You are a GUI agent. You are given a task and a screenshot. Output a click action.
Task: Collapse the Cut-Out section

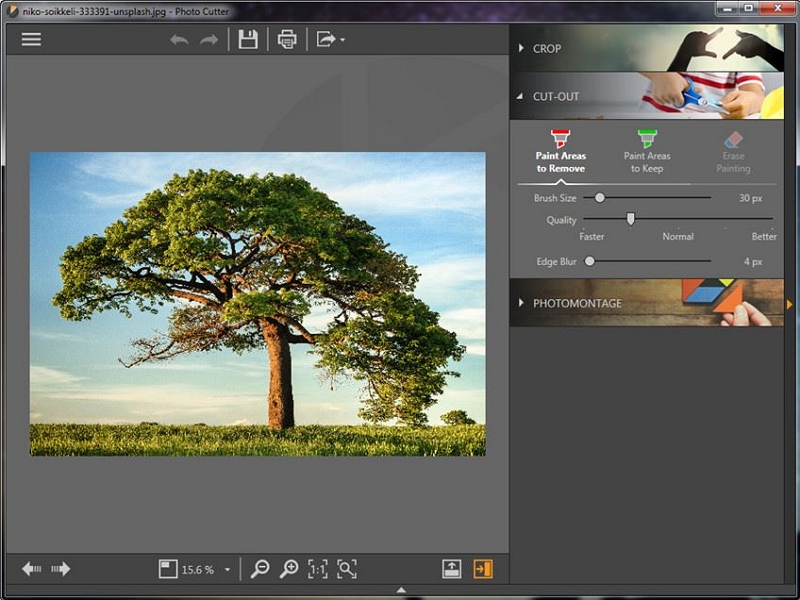tap(555, 97)
